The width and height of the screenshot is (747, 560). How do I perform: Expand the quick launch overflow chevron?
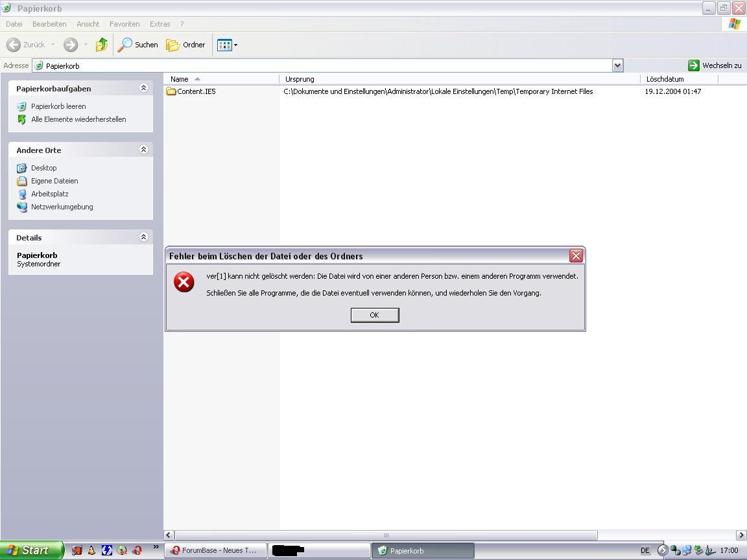[x=156, y=547]
